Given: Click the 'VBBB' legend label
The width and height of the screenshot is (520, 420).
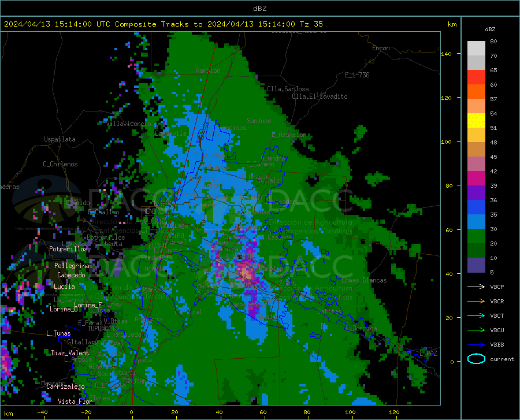Looking at the screenshot, I should (x=497, y=345).
